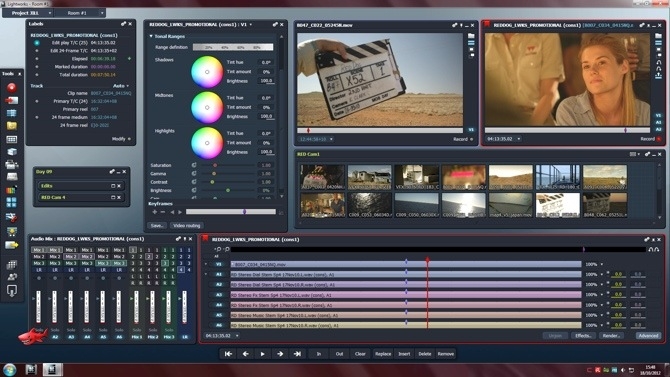This screenshot has width=670, height=377.
Task: Click the red record tool icon
Action: point(12,88)
